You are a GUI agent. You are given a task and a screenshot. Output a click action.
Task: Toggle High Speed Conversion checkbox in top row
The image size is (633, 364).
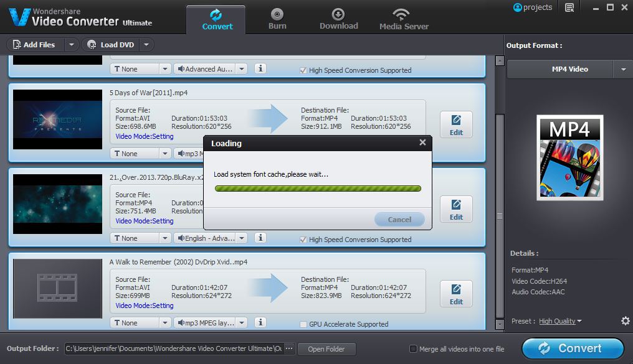[303, 70]
